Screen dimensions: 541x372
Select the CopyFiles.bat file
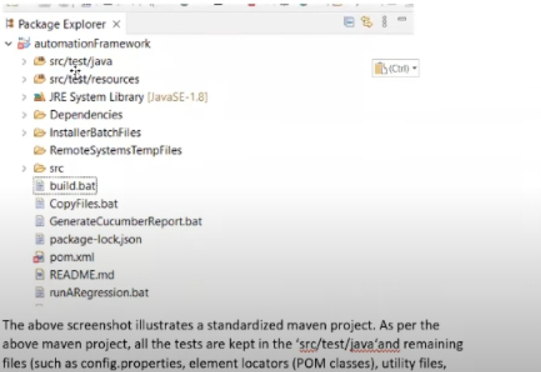[83, 204]
